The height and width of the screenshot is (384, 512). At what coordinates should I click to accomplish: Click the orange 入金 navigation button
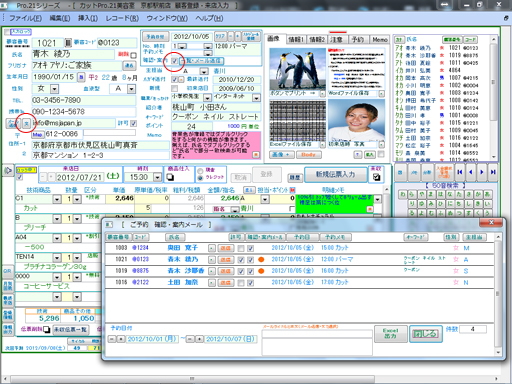click(x=444, y=172)
